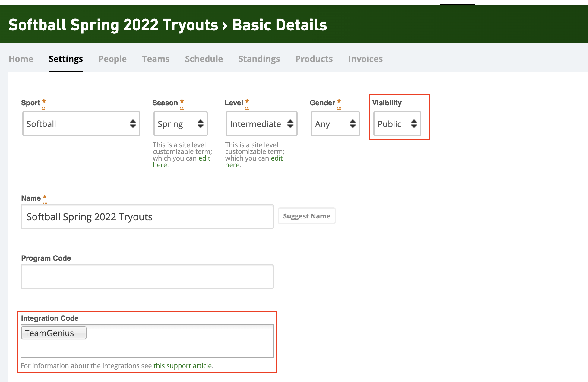View the Schedule tab
This screenshot has width=588, height=382.
[204, 59]
